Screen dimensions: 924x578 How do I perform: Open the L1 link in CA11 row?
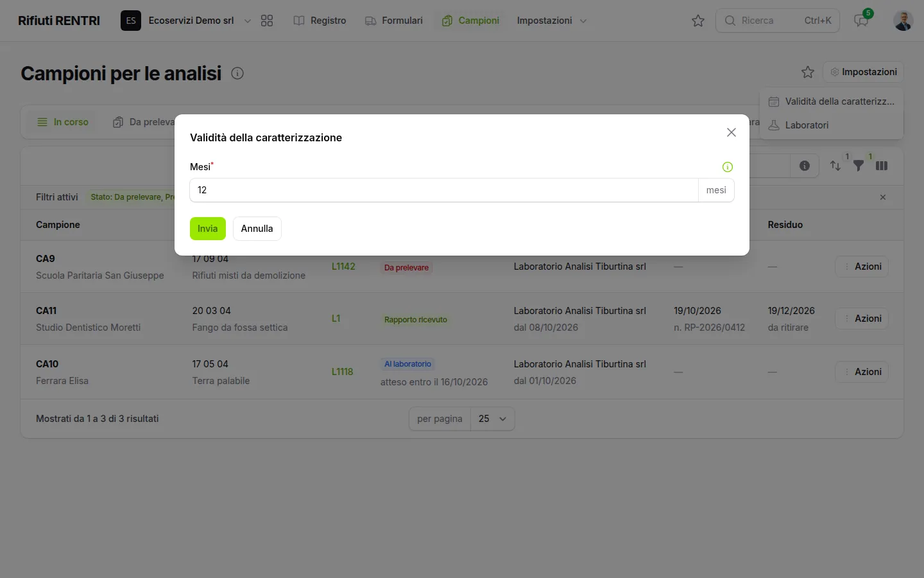point(336,319)
